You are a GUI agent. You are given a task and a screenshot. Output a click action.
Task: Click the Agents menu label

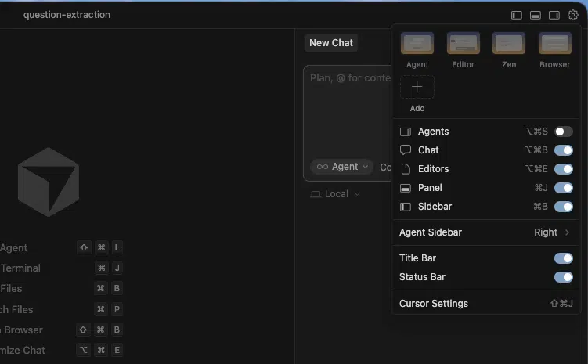pyautogui.click(x=433, y=132)
